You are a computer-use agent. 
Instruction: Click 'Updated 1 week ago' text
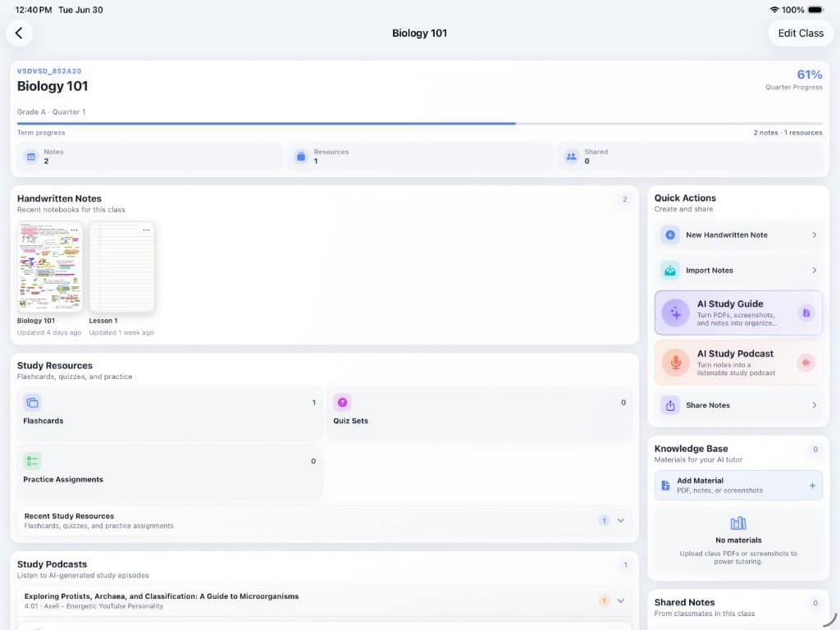click(121, 333)
